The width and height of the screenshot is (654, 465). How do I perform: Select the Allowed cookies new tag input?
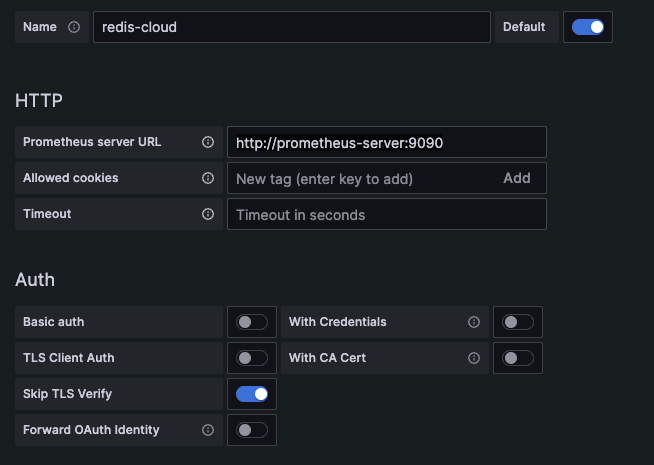pos(360,178)
